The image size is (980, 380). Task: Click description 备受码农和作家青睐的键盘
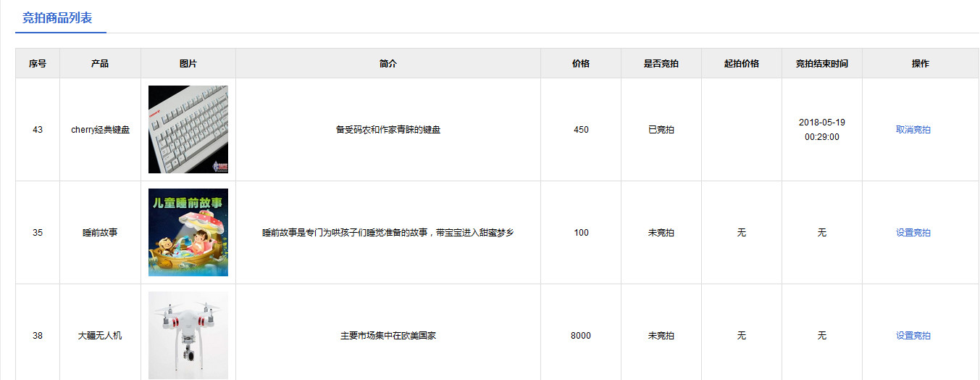388,130
